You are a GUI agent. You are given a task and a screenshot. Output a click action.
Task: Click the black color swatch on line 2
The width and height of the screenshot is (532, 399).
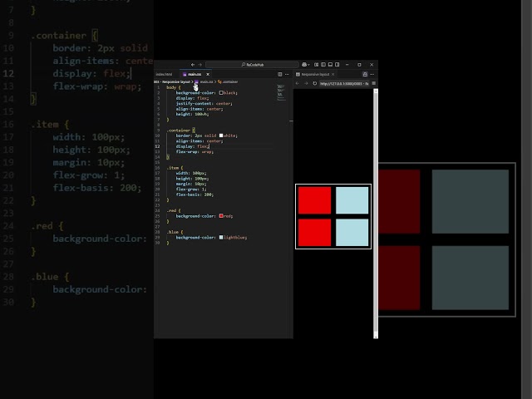(221, 92)
